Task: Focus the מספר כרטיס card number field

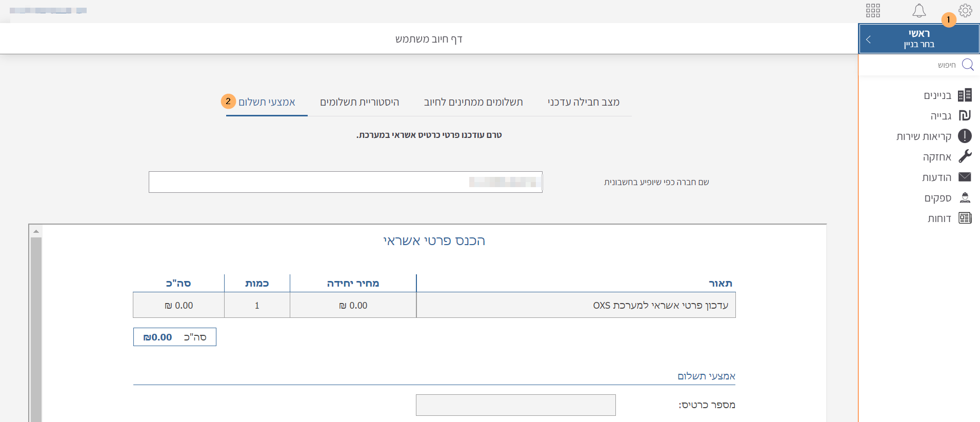Action: point(515,405)
